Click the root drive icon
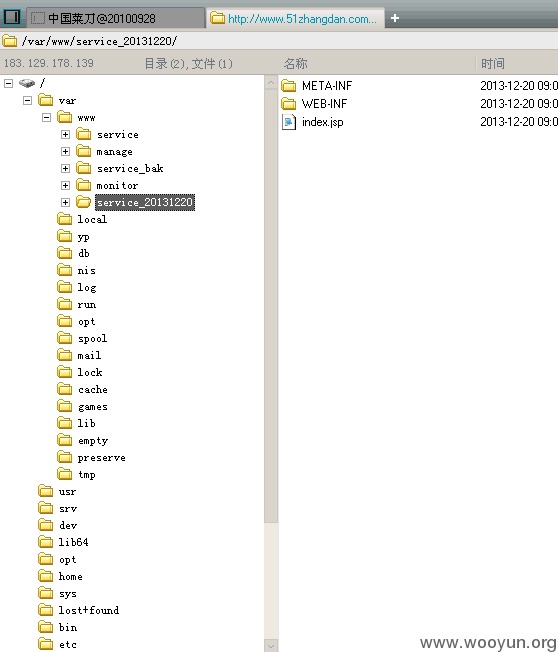The image size is (558, 652). [27, 83]
